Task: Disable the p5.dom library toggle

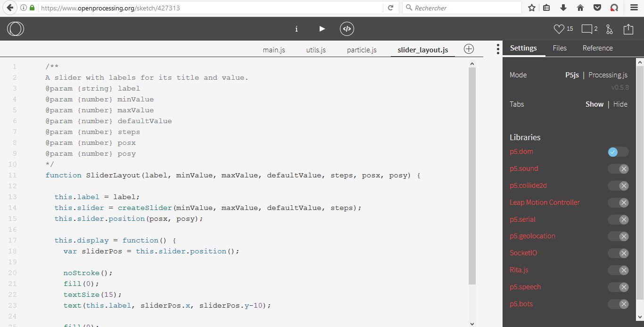Action: (618, 152)
